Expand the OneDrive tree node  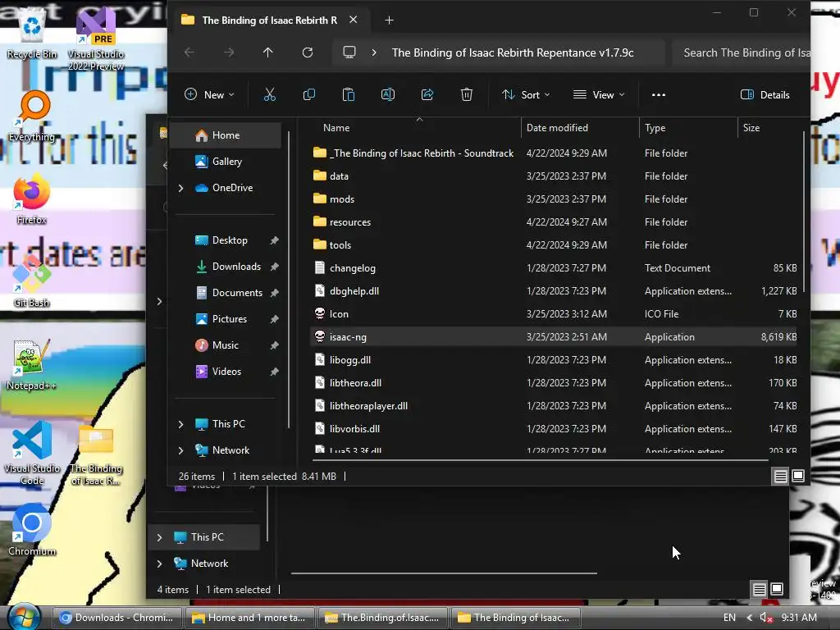tap(181, 188)
